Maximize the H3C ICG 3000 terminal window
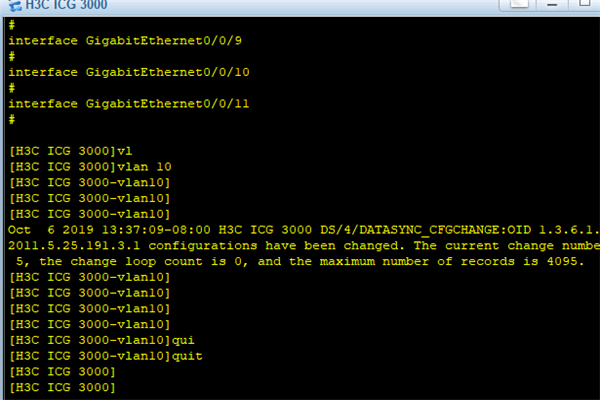Screen dimensions: 600x400 (584, 4)
